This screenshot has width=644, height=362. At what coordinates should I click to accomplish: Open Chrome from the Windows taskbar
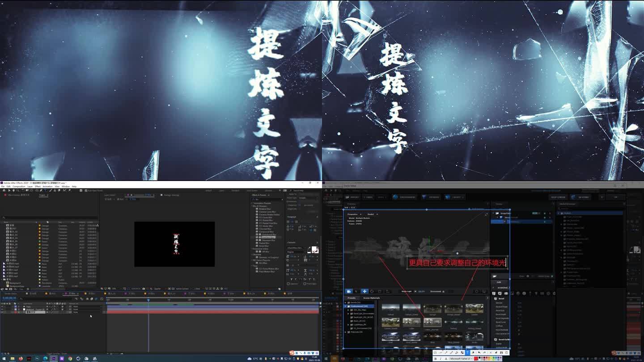[x=70, y=358]
